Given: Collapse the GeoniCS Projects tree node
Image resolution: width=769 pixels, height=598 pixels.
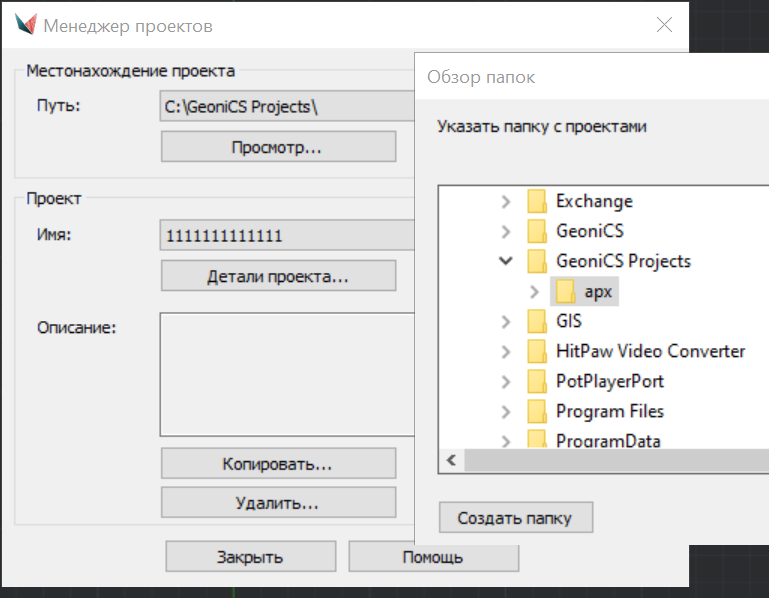Looking at the screenshot, I should pos(507,261).
